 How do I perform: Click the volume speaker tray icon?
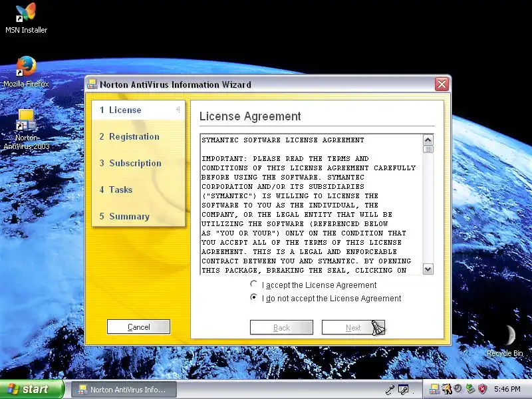tap(458, 389)
